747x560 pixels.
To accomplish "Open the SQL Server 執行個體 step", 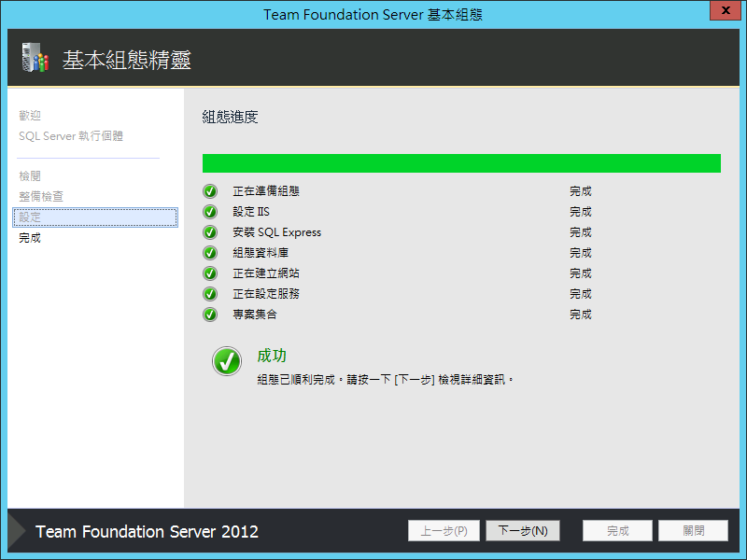I will (71, 136).
